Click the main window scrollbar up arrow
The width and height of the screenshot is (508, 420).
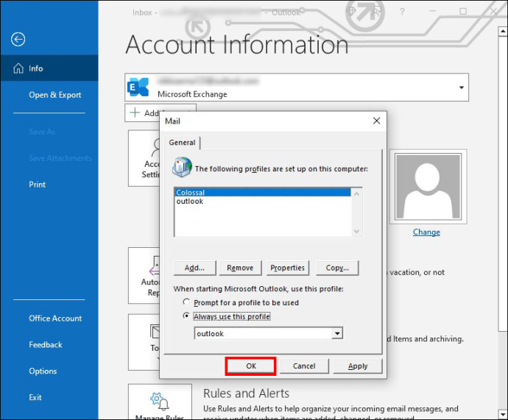point(503,32)
